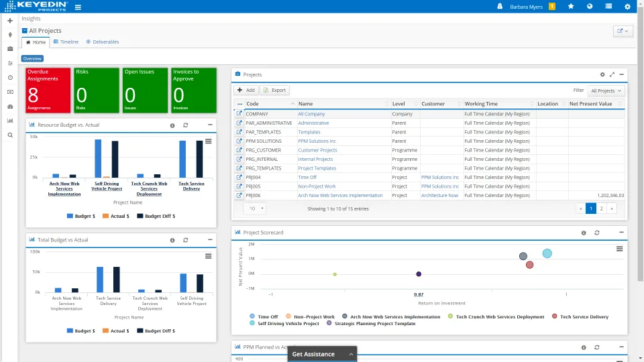
Task: Open the COMPANY row link icon
Action: click(x=239, y=114)
